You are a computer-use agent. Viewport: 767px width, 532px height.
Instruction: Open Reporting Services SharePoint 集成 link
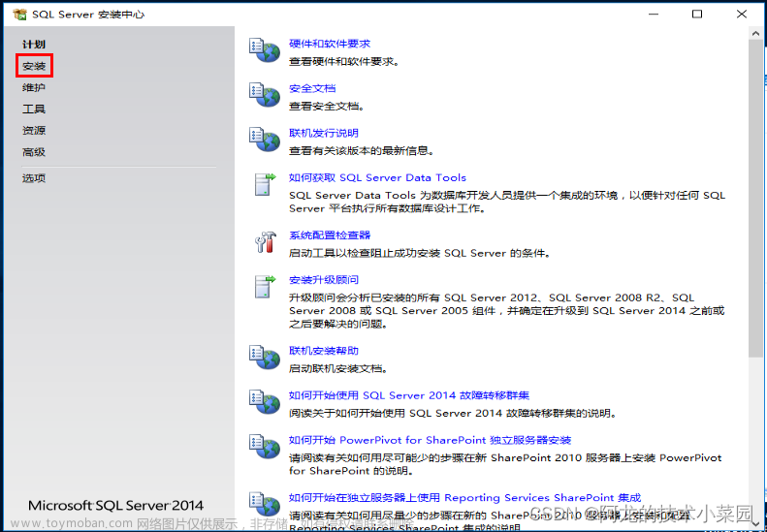click(x=464, y=497)
